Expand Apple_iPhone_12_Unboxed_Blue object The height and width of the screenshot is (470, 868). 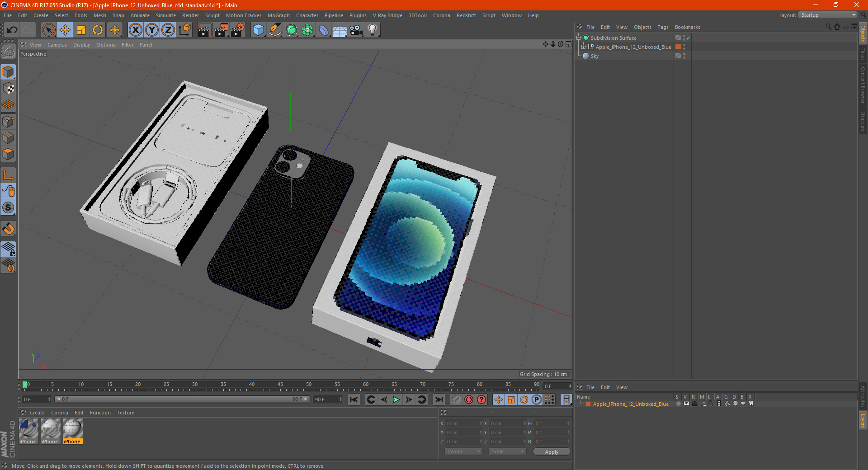coord(584,47)
